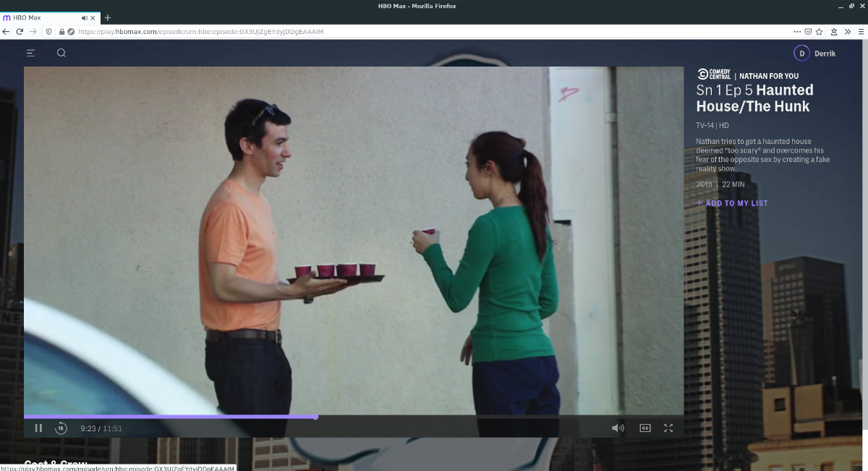This screenshot has height=471, width=868.
Task: Click the 9:23 / 11:51 time display
Action: click(101, 428)
